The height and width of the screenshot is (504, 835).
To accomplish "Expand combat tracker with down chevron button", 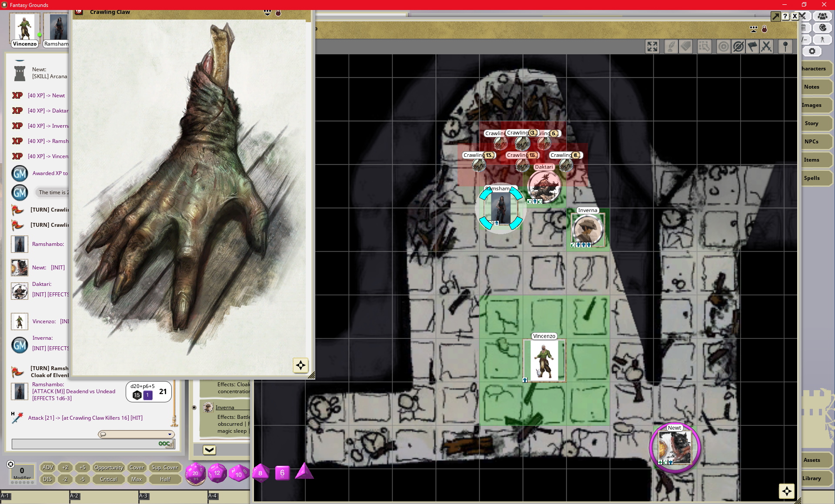I will (209, 450).
